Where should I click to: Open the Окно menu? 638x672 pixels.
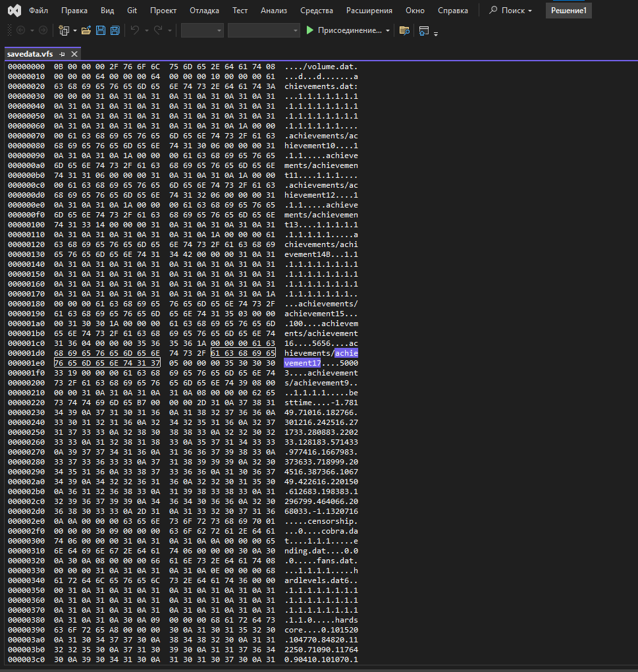coord(415,11)
